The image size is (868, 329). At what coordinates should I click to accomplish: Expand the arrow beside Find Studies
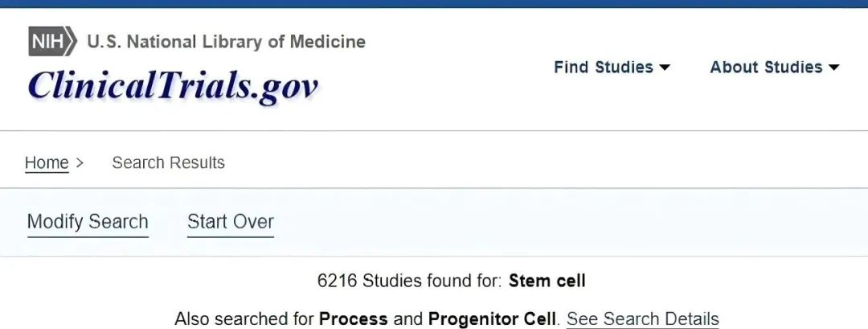[665, 68]
